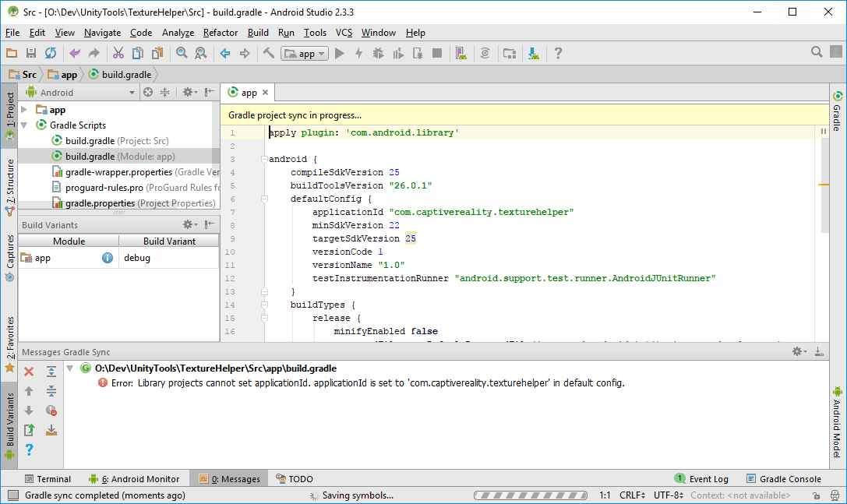The height and width of the screenshot is (504, 847).
Task: Toggle the Gradle side tool window
Action: (x=838, y=112)
